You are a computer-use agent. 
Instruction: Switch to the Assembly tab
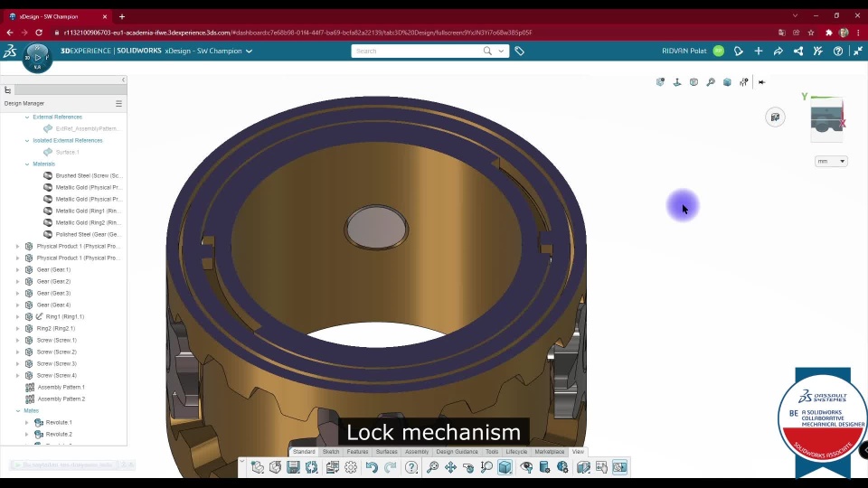point(417,452)
